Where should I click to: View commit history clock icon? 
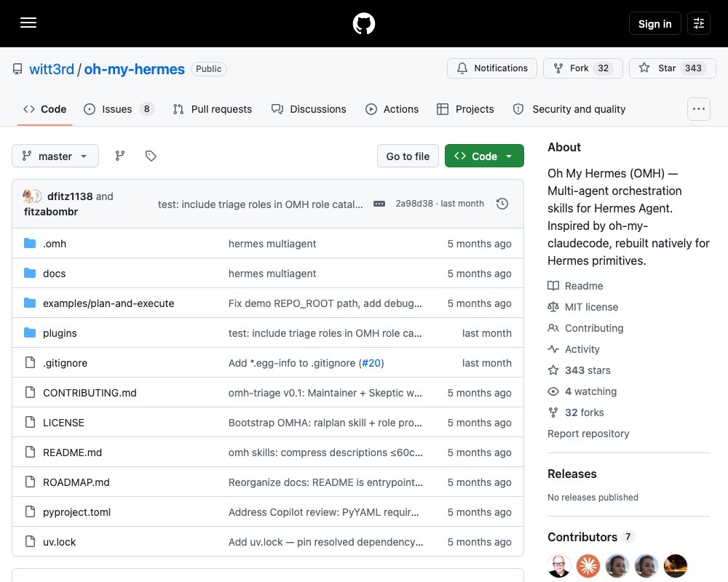[502, 204]
